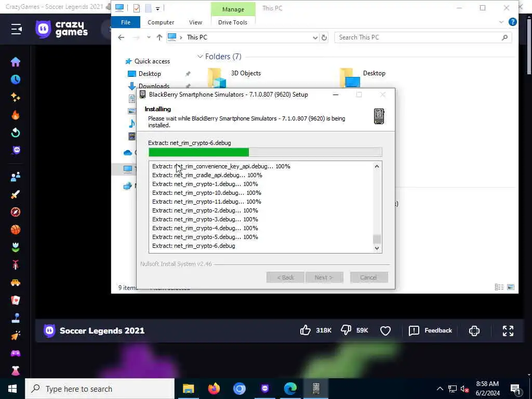Open recent locations dropdown arrow
This screenshot has height=399, width=532.
point(149,37)
